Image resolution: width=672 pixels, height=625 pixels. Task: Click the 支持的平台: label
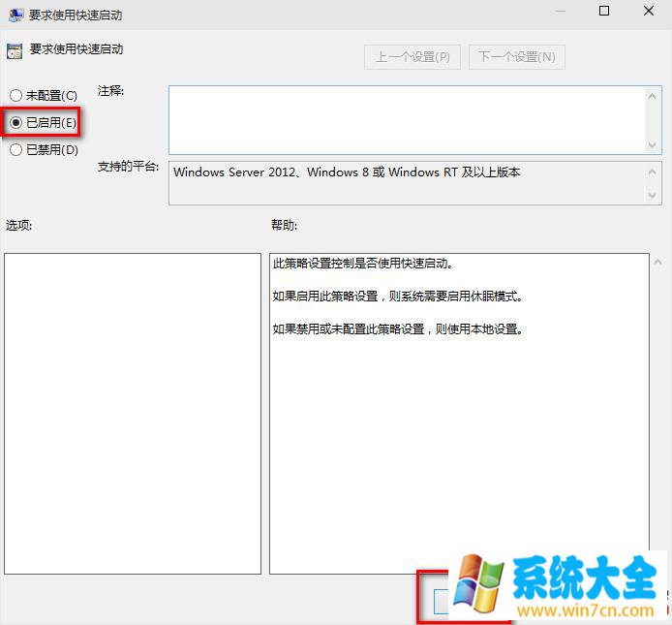128,166
